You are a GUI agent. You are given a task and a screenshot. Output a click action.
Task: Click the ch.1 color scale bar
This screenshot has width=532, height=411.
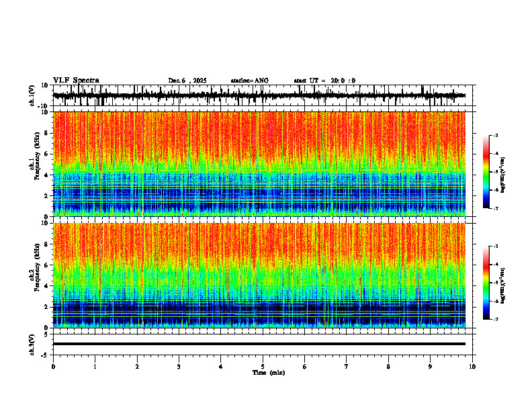[486, 172]
